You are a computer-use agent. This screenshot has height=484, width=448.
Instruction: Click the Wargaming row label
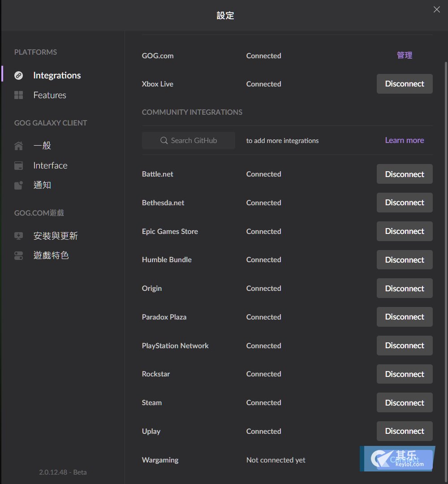(160, 460)
